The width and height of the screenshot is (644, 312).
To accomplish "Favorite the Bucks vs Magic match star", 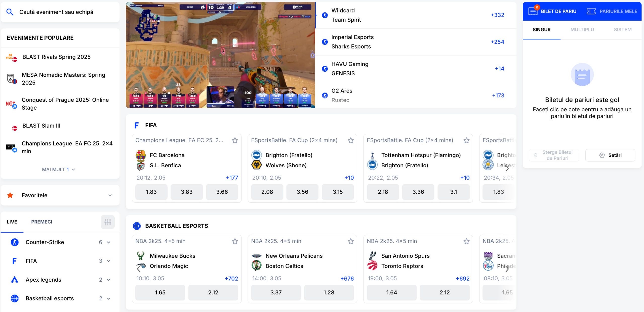I will point(235,241).
